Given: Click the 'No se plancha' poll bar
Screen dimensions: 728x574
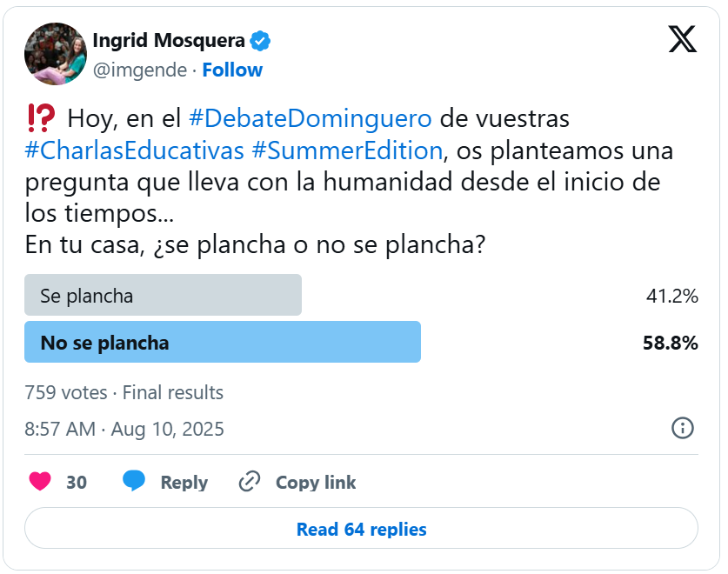Looking at the screenshot, I should pyautogui.click(x=223, y=343).
